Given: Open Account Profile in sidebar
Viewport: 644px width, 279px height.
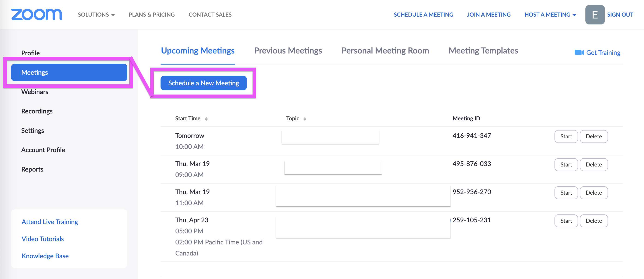Looking at the screenshot, I should pyautogui.click(x=43, y=150).
